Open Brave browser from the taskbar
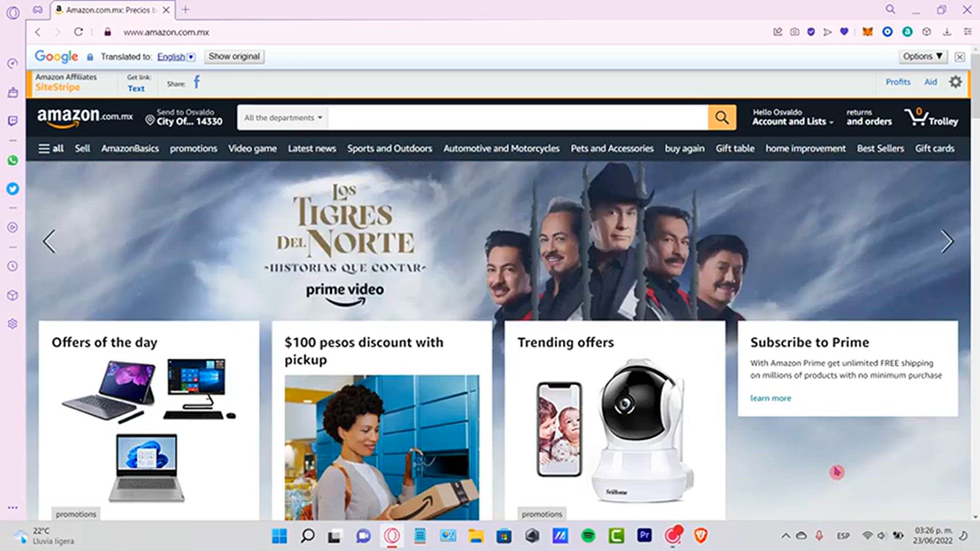This screenshot has width=980, height=551. (x=701, y=536)
